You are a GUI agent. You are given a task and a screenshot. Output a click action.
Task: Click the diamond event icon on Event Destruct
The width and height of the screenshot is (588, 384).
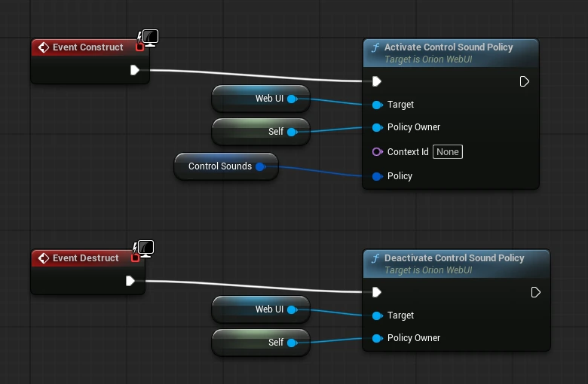(x=44, y=258)
